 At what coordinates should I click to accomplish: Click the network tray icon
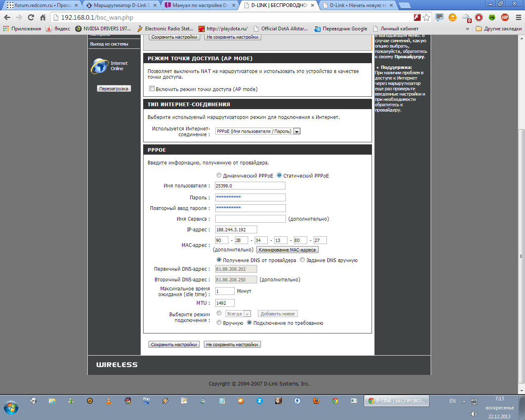click(474, 402)
